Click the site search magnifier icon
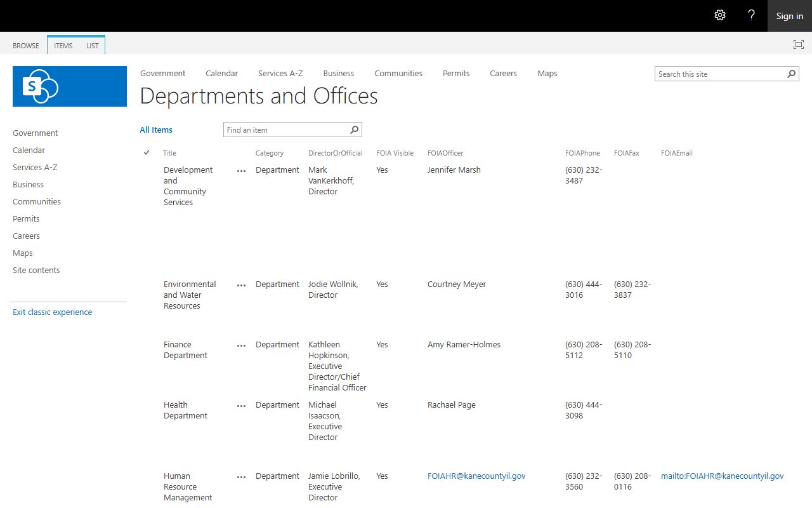Screen dimensions: 812x508 click(x=792, y=74)
